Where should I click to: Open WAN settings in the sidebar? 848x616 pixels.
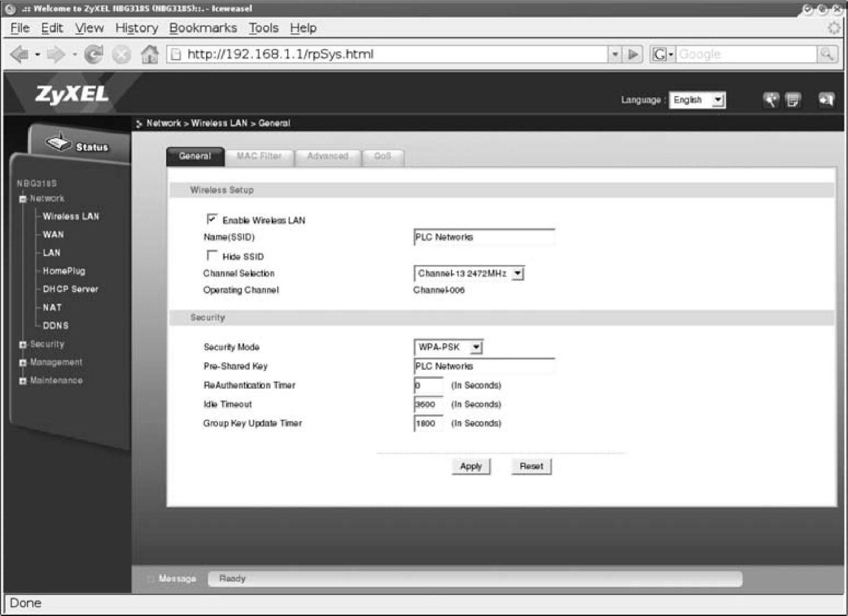tap(53, 235)
